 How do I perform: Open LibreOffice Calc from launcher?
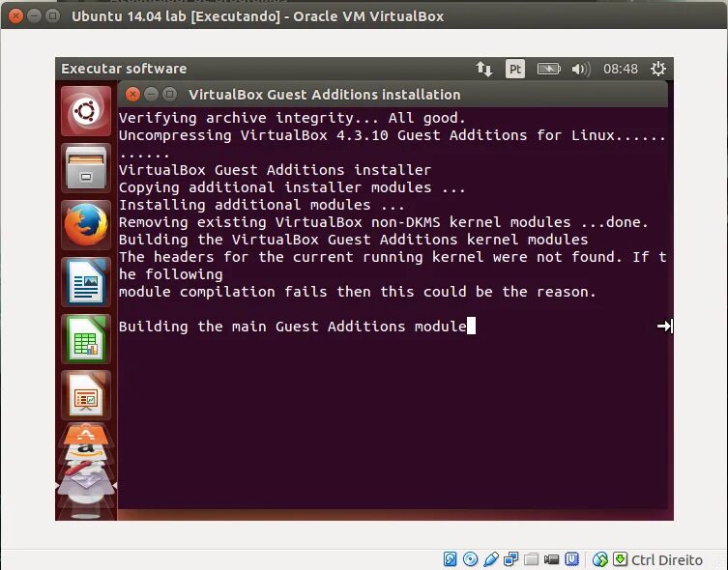[x=86, y=339]
